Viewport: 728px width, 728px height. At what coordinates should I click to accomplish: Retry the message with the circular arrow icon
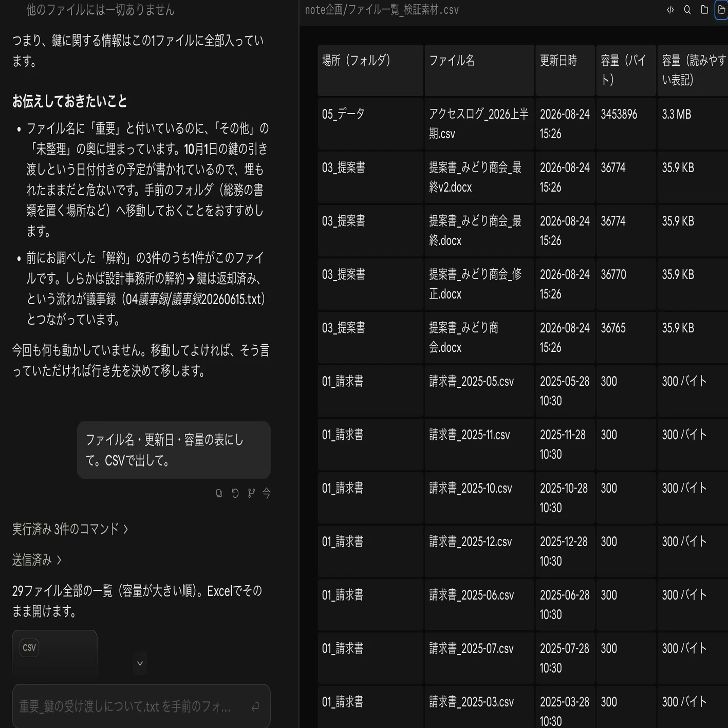click(x=235, y=493)
